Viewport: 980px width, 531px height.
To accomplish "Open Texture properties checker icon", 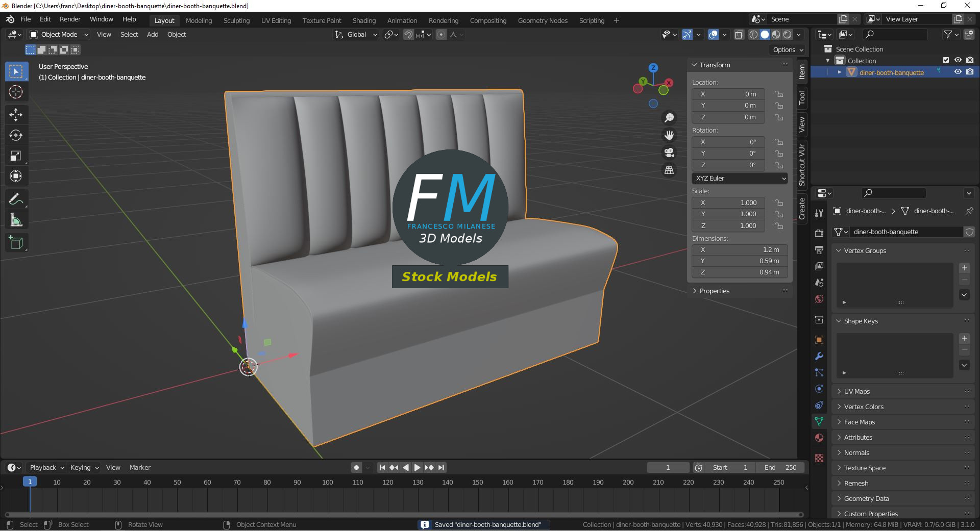I will (x=819, y=458).
